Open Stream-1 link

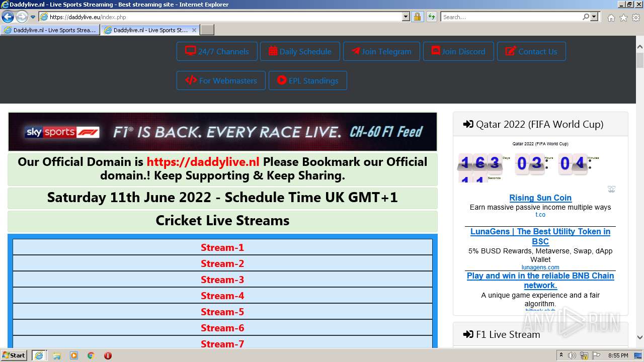tap(222, 247)
